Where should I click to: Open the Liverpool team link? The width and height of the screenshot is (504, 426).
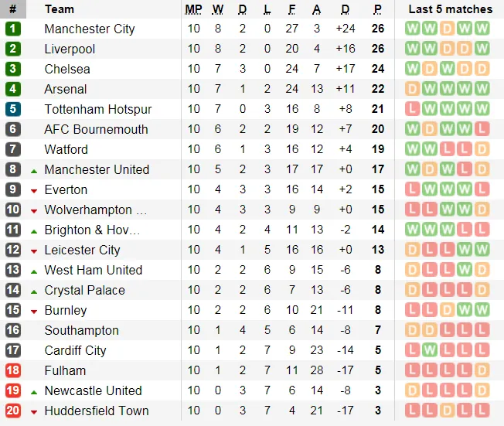[70, 49]
